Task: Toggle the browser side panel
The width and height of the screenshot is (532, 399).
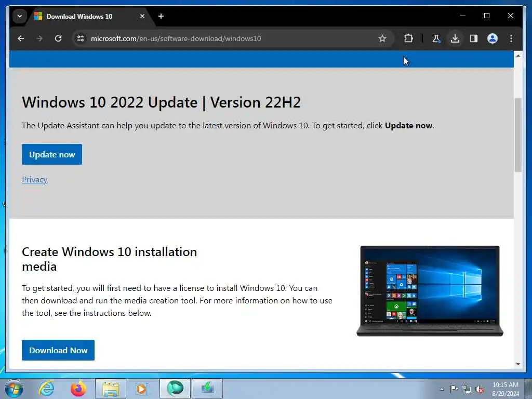Action: [x=474, y=38]
